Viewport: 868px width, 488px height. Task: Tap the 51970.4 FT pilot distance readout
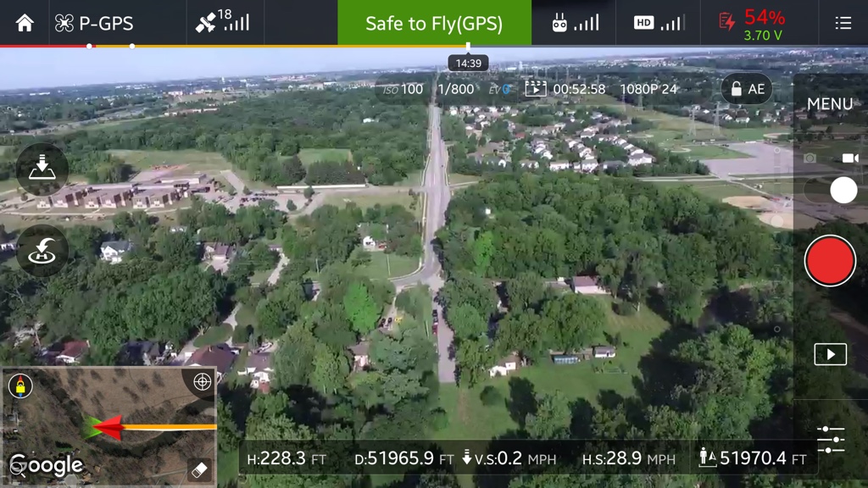(753, 458)
